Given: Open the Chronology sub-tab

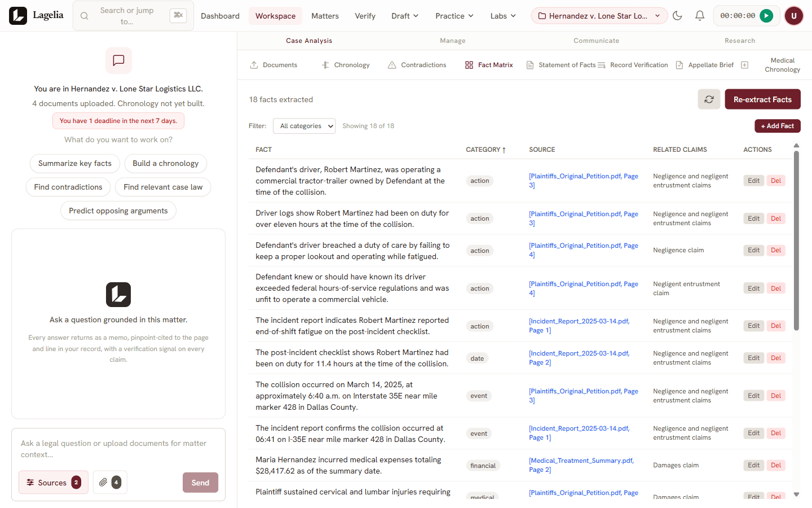Looking at the screenshot, I should (346, 65).
